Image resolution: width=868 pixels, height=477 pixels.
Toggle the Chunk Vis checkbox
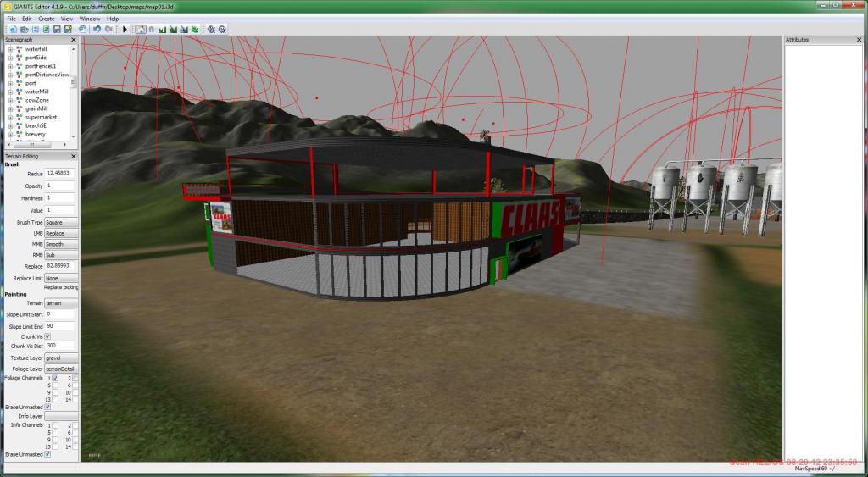pyautogui.click(x=47, y=336)
